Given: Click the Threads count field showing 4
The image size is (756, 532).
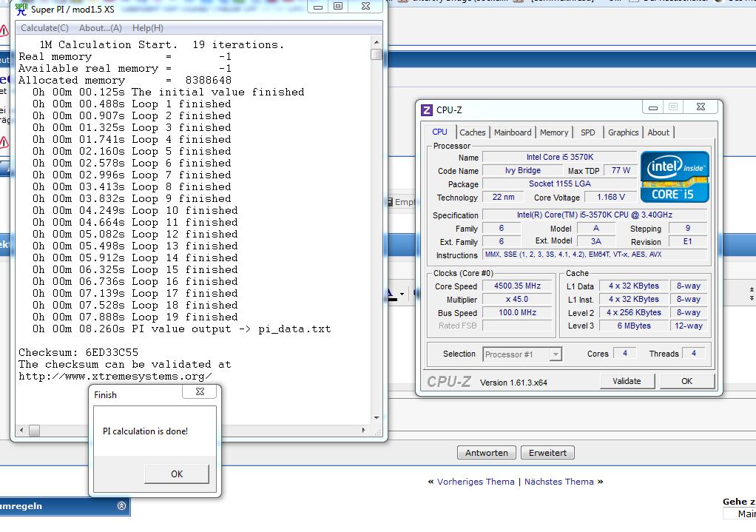Looking at the screenshot, I should tap(694, 354).
